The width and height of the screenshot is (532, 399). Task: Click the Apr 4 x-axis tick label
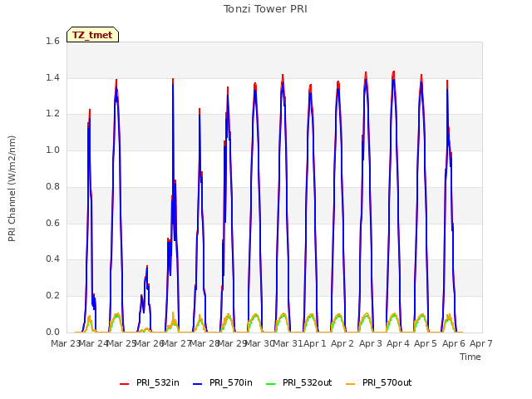(x=398, y=343)
